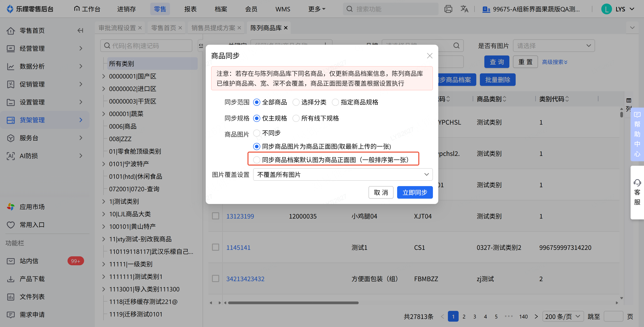Image resolution: width=644 pixels, height=327 pixels.
Task: Click the 取消 button in dialog
Action: click(x=381, y=192)
